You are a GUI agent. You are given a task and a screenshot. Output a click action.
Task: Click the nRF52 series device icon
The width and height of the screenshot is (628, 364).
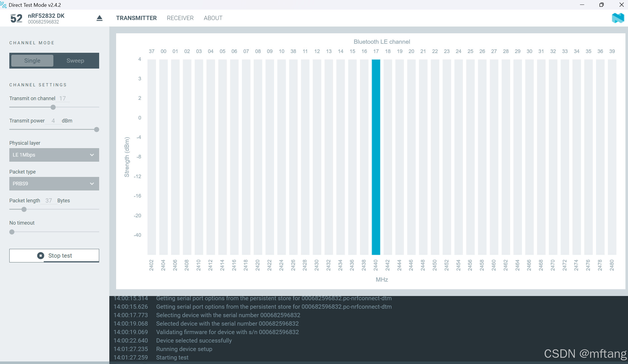point(16,18)
